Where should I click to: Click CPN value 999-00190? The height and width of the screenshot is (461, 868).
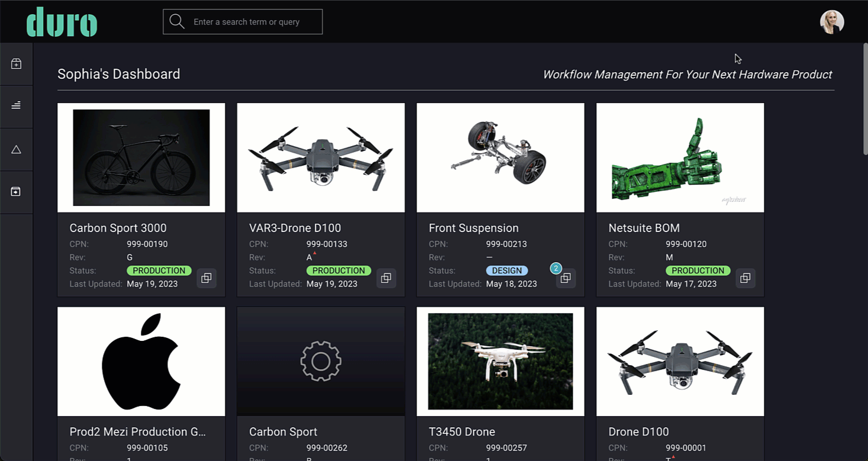147,244
